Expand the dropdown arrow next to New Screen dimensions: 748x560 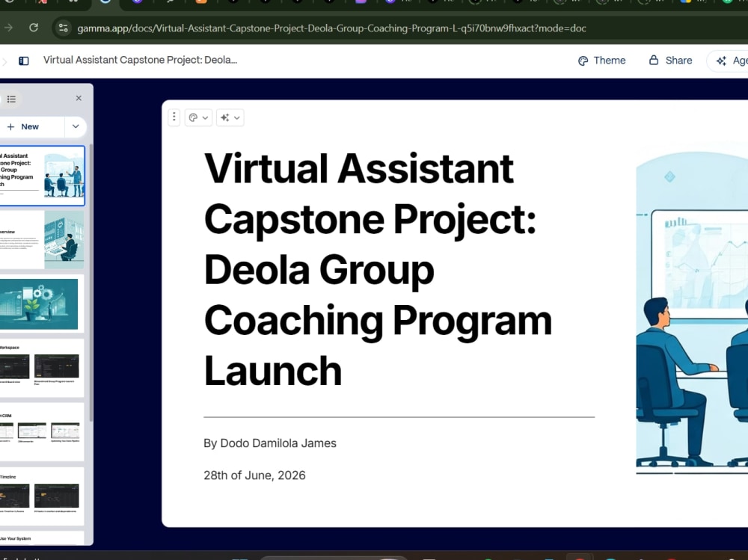pos(76,126)
